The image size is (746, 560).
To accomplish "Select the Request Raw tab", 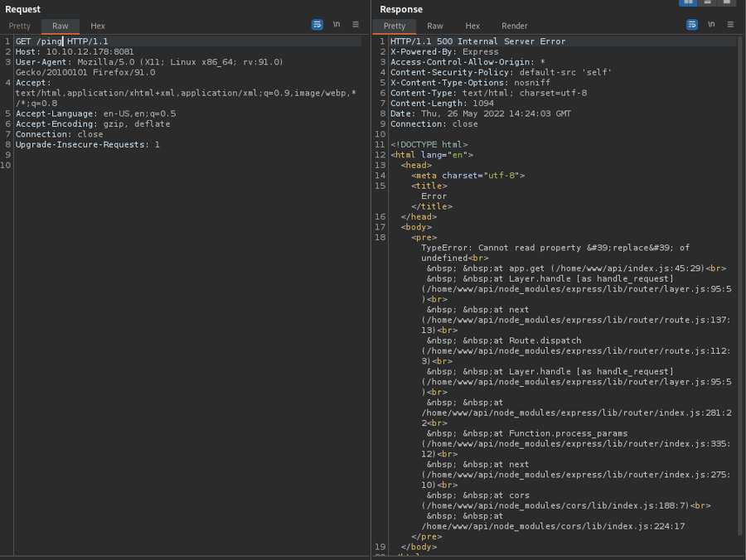I will [x=61, y=26].
